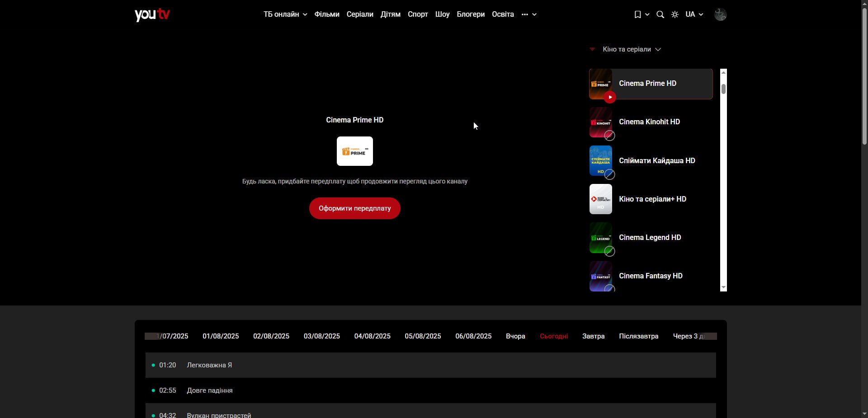This screenshot has width=868, height=418.
Task: Switch schedule to Вчора
Action: tap(515, 336)
